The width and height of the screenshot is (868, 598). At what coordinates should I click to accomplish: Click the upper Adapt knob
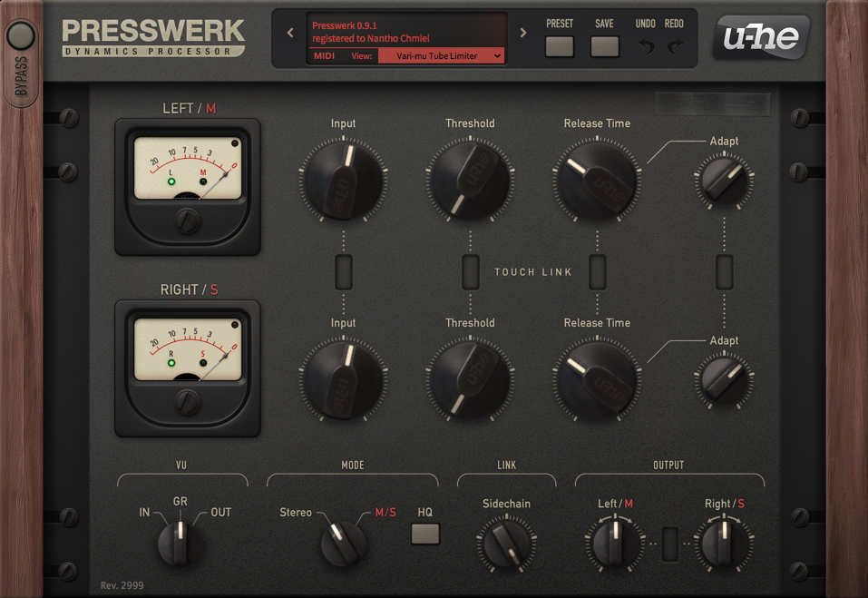pos(723,181)
